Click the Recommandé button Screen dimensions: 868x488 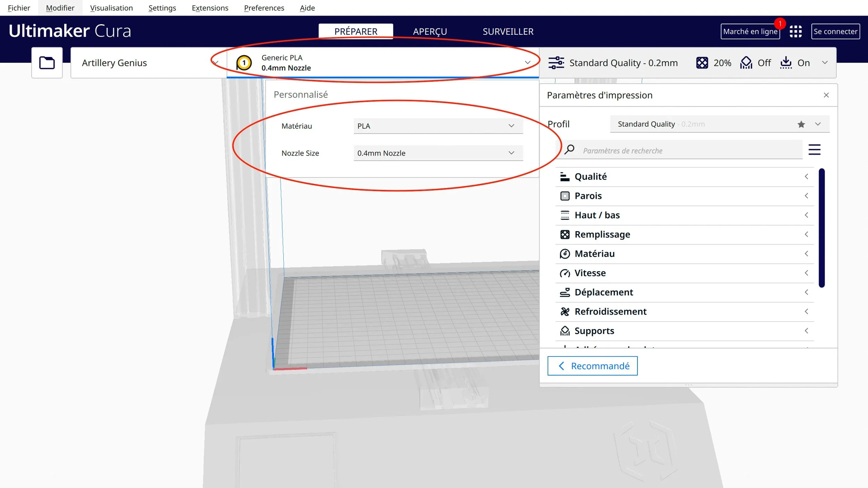592,366
